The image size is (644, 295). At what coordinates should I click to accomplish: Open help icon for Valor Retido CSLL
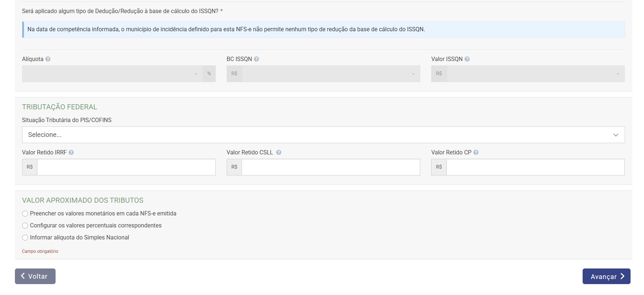point(279,153)
